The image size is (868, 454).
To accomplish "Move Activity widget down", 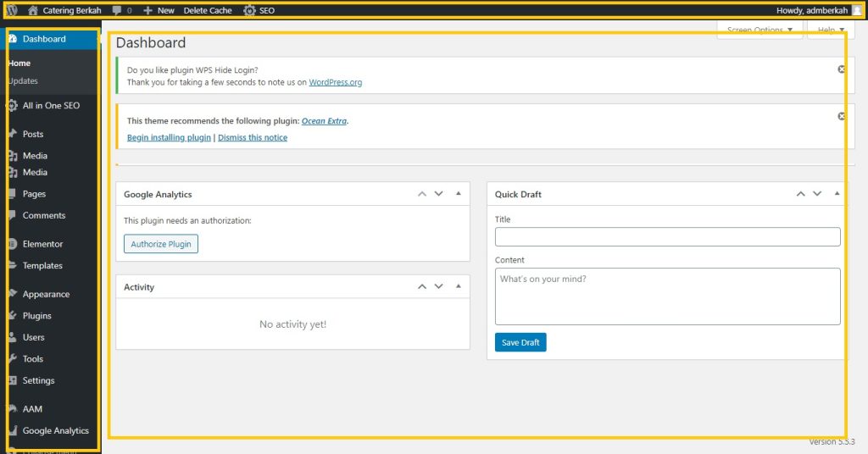I will click(x=438, y=286).
